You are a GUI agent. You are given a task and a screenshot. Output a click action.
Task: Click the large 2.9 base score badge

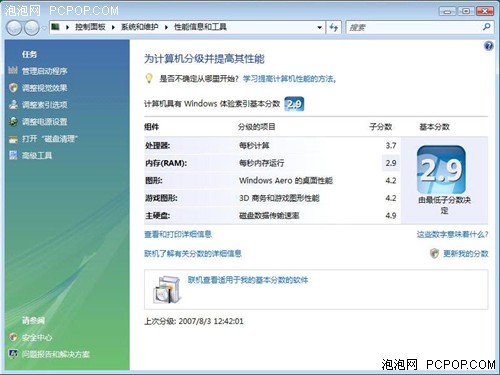441,170
